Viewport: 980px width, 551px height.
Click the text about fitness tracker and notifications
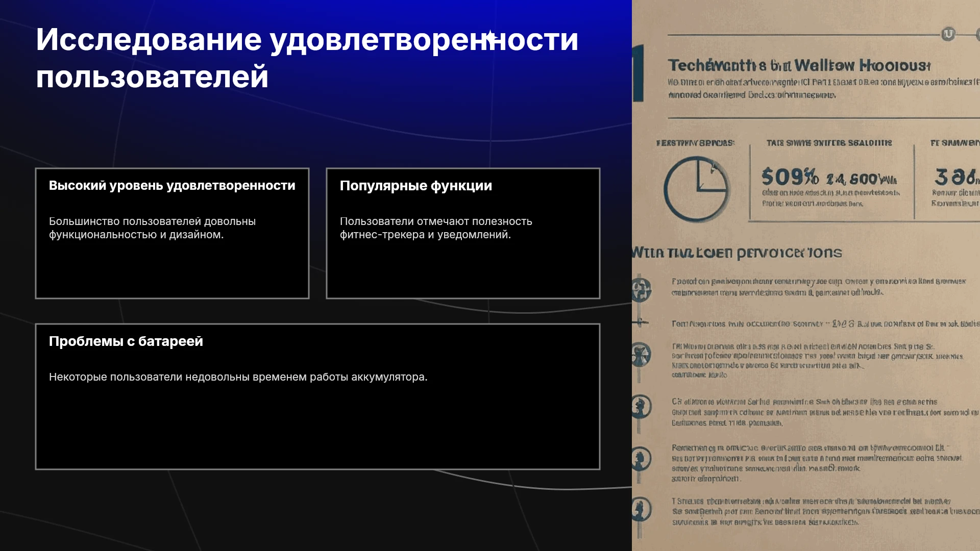[x=436, y=228]
